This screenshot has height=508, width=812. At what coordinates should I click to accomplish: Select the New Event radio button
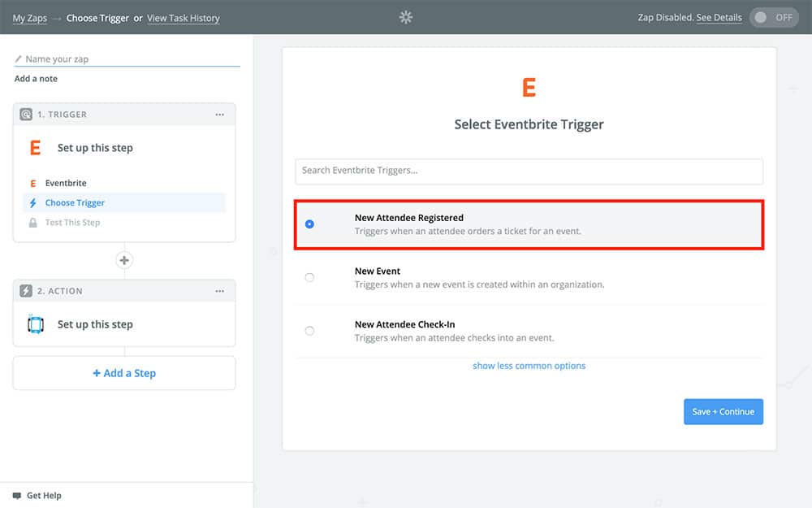[x=309, y=277]
